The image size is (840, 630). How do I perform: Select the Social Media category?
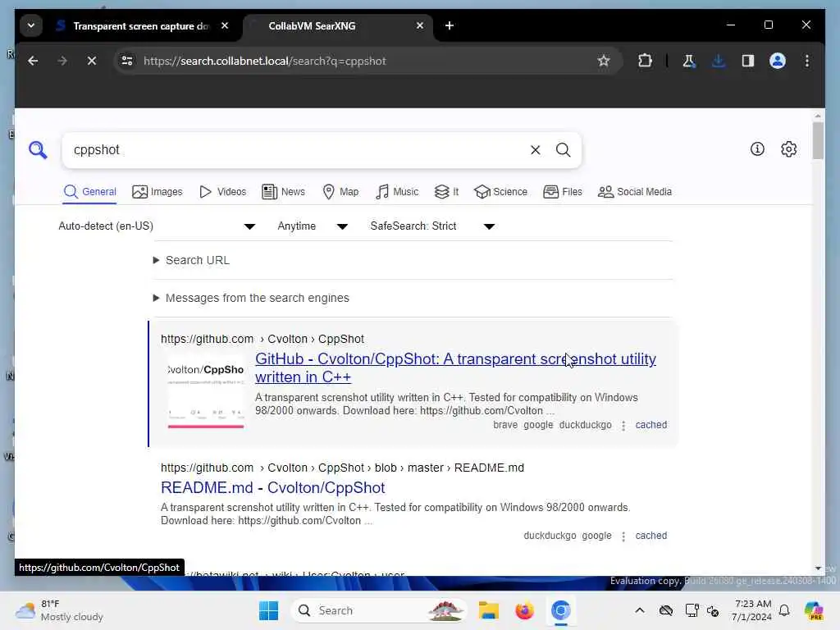(x=635, y=192)
